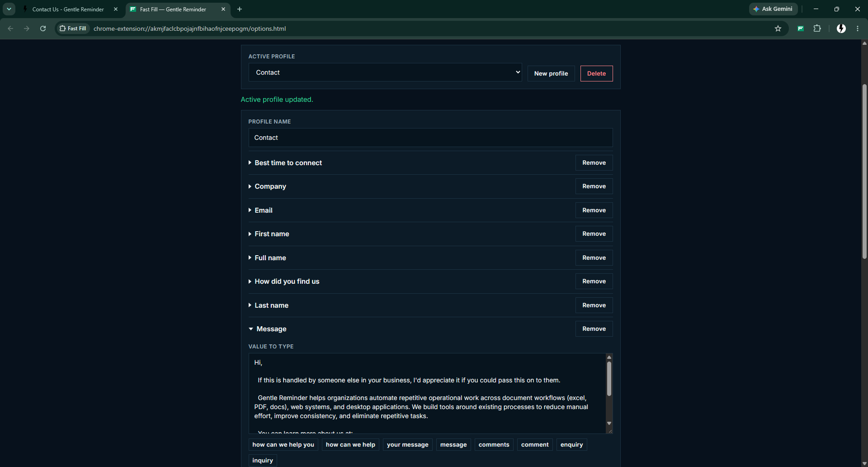This screenshot has height=467, width=868.
Task: Expand the Email section
Action: pos(260,210)
